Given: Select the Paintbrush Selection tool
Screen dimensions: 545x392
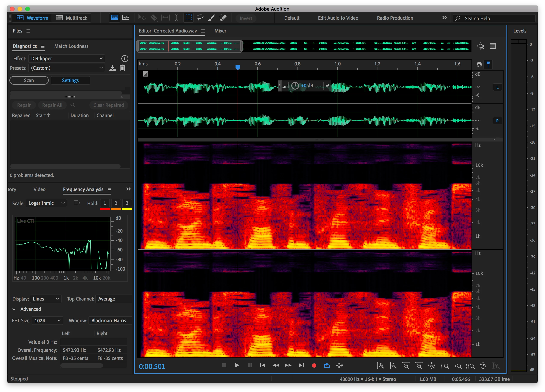Looking at the screenshot, I should point(211,18).
